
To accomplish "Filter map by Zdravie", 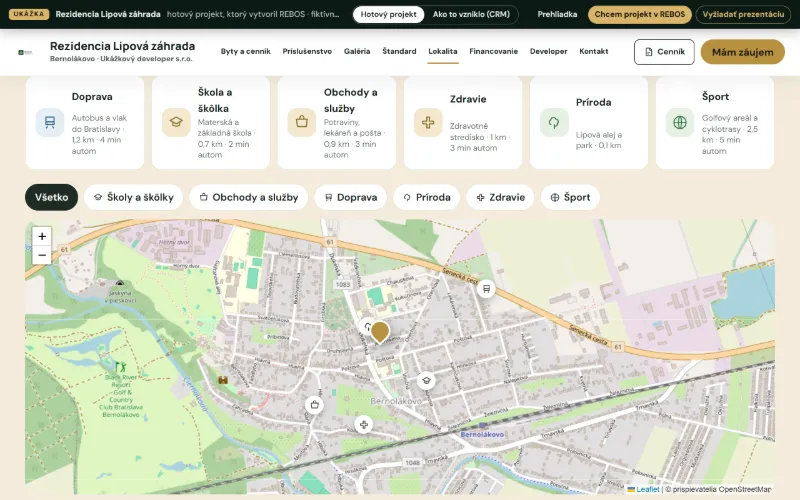I will pyautogui.click(x=500, y=197).
